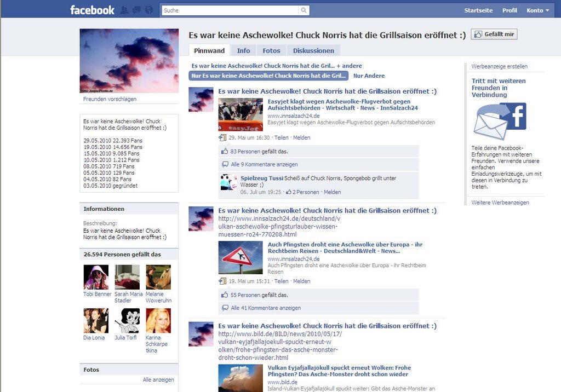Click Spielzeug Tussi's avatar
The width and height of the screenshot is (561, 392).
(228, 182)
